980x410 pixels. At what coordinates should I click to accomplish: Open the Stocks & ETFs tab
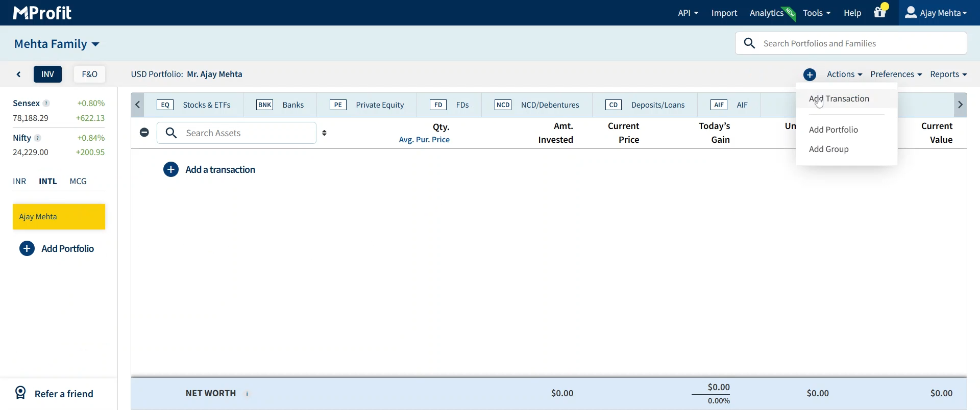(193, 105)
